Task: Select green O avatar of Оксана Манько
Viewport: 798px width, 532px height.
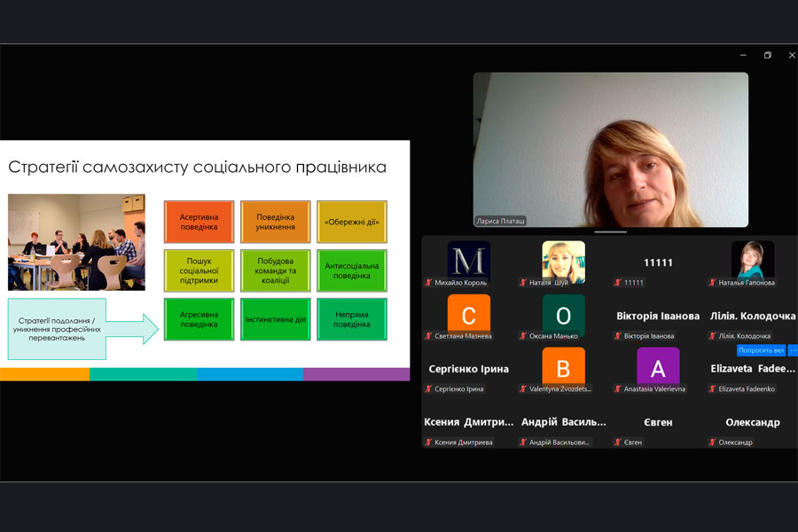Action: [563, 314]
